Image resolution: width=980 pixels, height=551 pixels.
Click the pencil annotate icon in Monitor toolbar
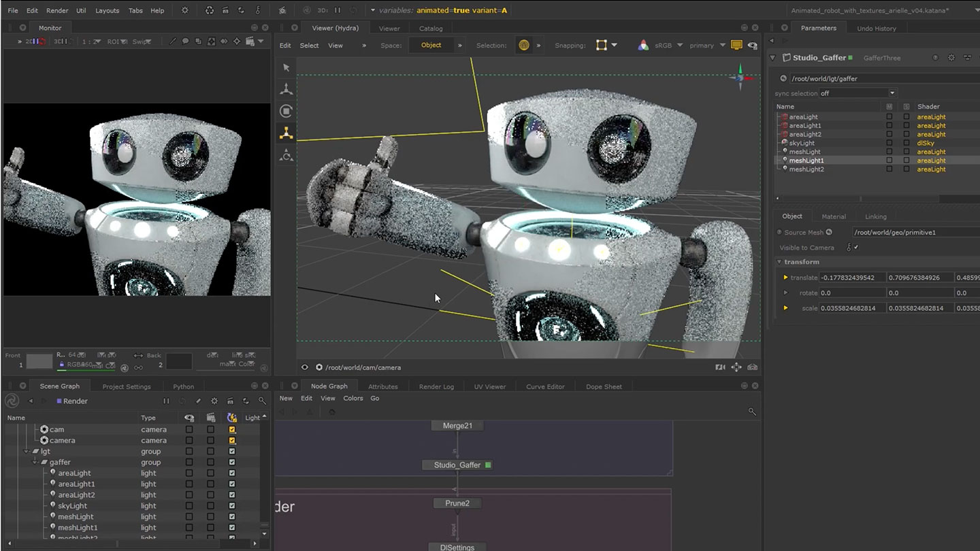coord(172,41)
